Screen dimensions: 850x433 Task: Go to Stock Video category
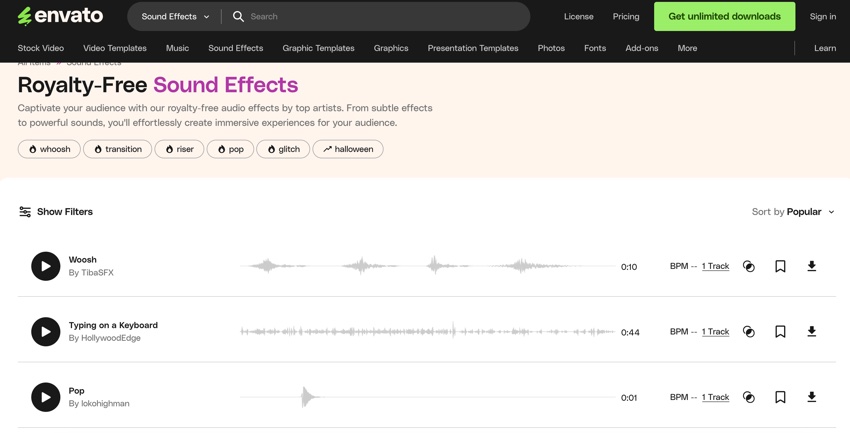41,48
